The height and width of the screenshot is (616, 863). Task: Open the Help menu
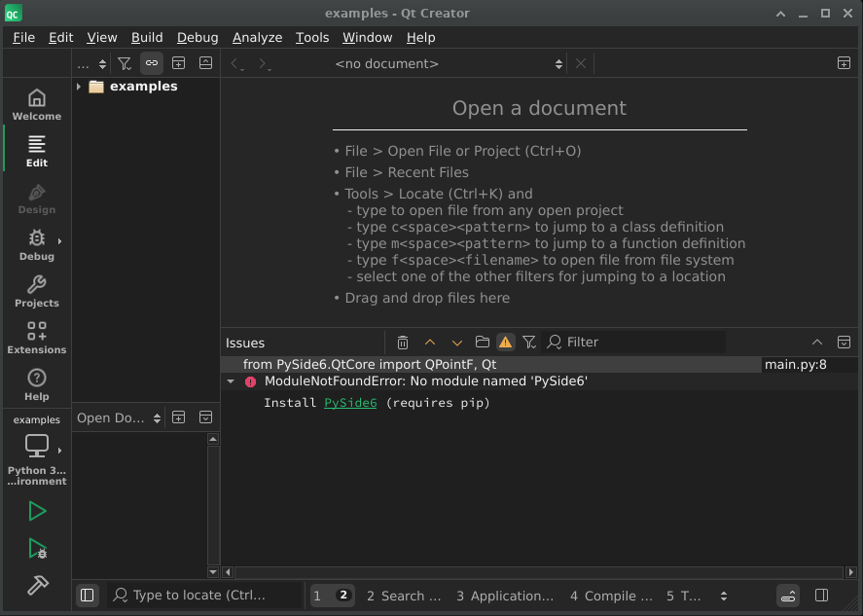421,37
